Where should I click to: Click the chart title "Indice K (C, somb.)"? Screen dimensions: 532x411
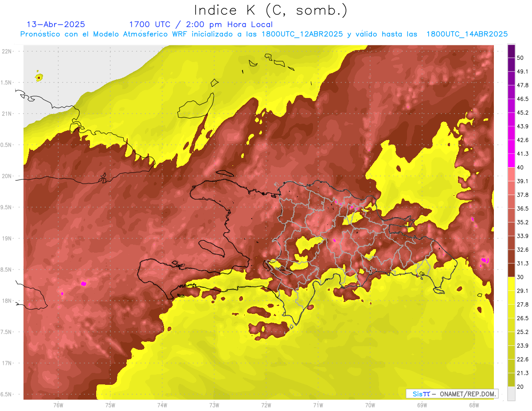[x=271, y=11]
